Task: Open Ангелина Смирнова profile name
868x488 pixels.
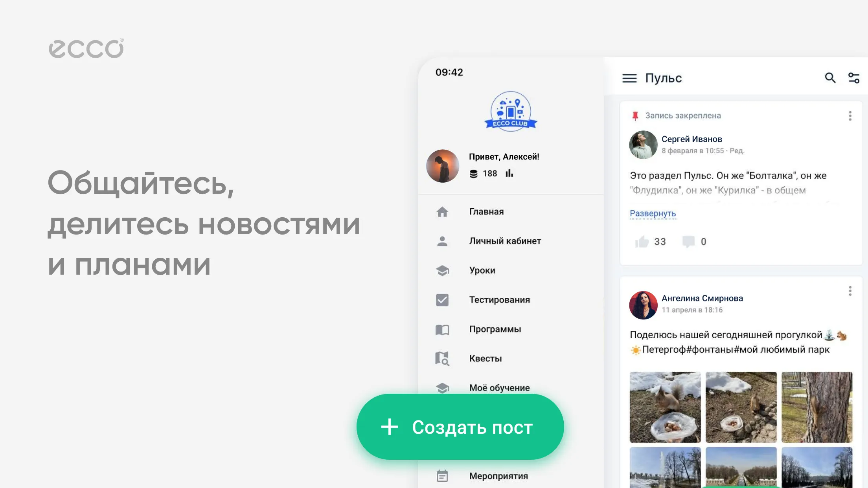Action: click(702, 298)
